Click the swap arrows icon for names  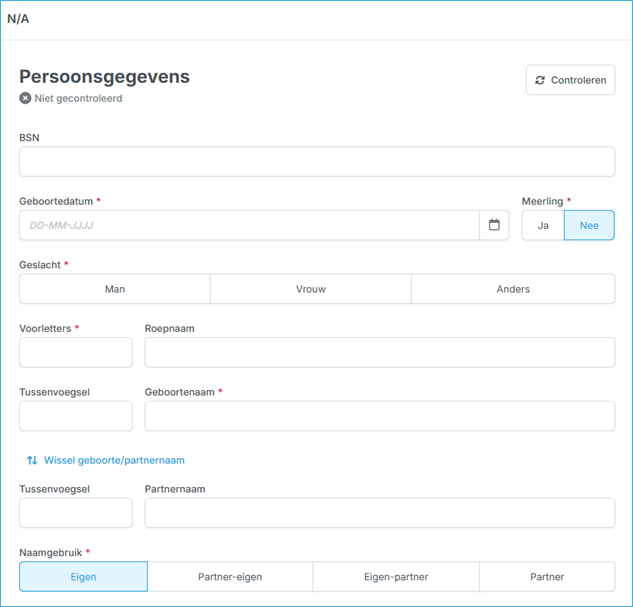pos(32,460)
